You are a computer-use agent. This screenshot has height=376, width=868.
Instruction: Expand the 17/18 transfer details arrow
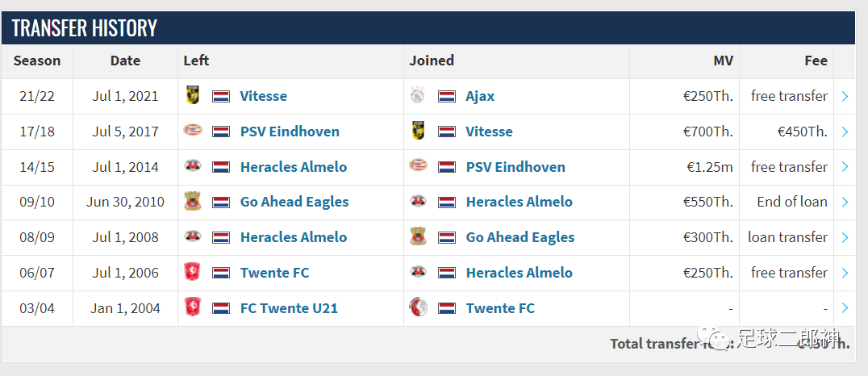click(x=845, y=132)
